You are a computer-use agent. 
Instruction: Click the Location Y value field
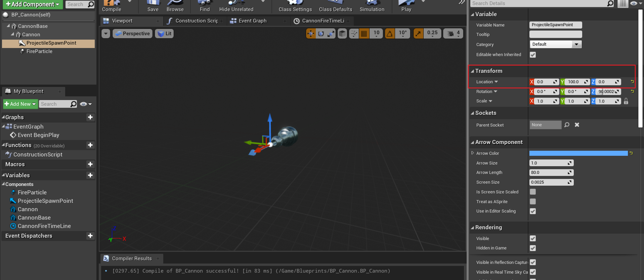coord(576,82)
